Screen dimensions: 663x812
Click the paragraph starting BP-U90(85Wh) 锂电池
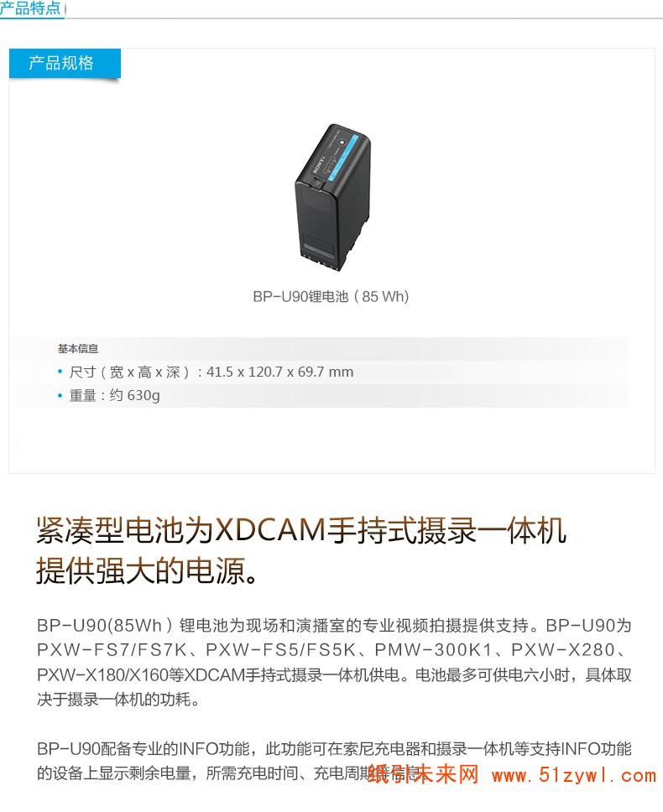click(x=334, y=663)
